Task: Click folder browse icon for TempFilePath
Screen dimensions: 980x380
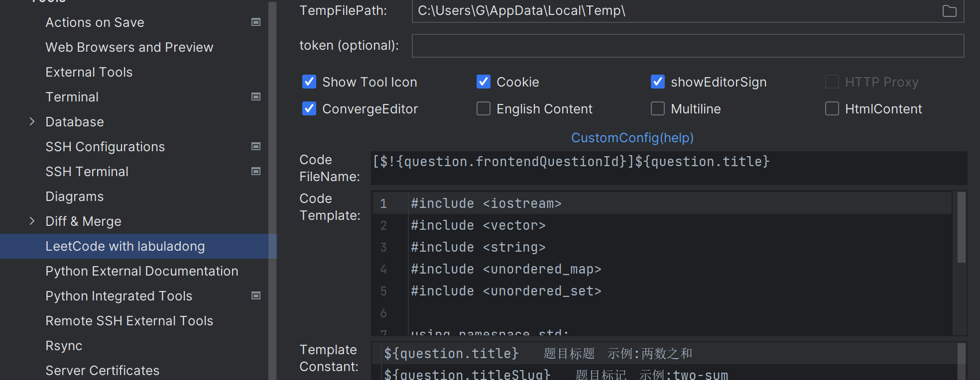Action: click(949, 11)
